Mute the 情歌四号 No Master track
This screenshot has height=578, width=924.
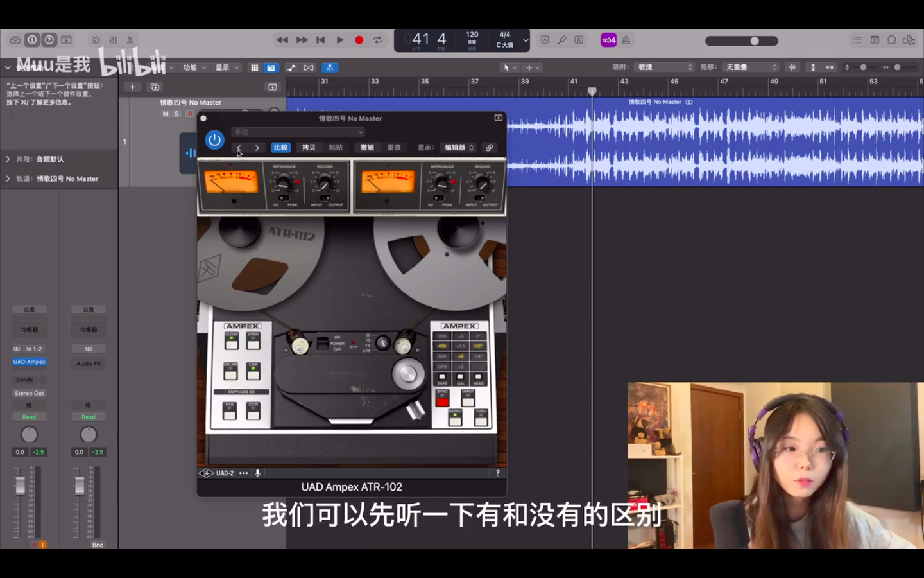tap(166, 114)
